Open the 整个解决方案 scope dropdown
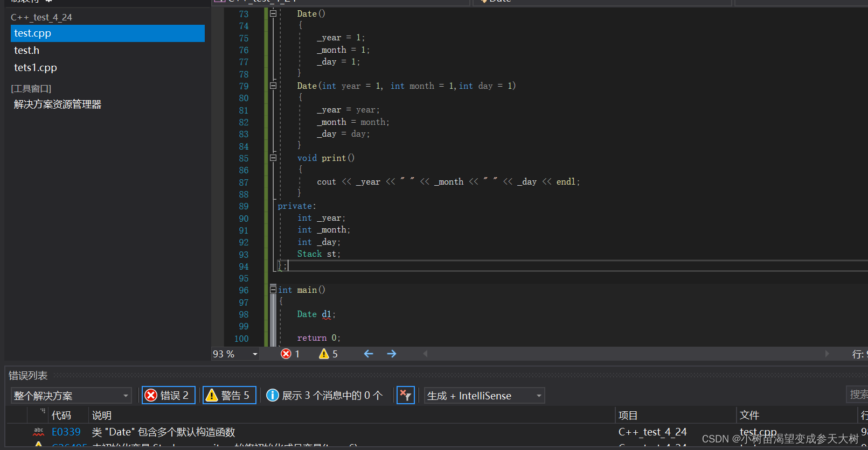The image size is (868, 450). pyautogui.click(x=71, y=396)
